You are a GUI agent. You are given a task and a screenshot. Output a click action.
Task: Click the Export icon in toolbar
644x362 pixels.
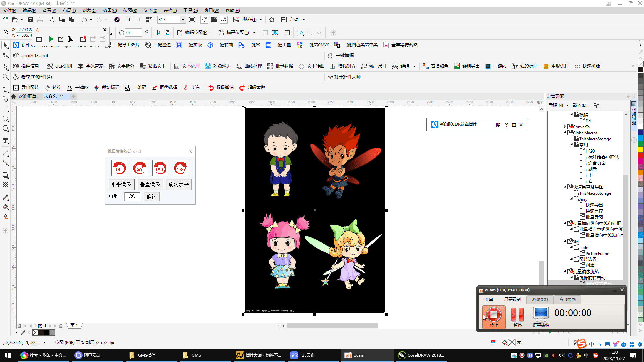pos(139,20)
